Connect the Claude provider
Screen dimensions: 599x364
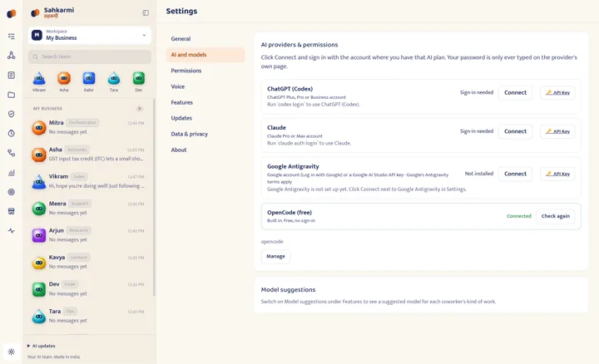tap(515, 131)
